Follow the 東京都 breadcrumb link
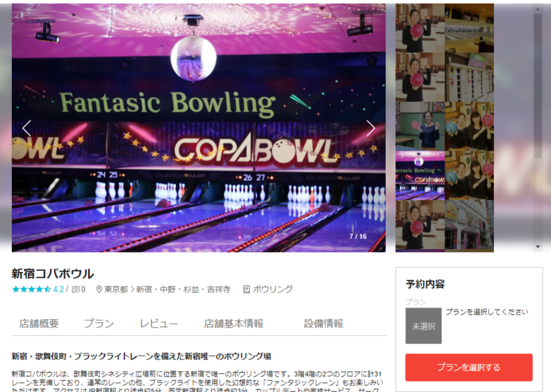 click(116, 289)
